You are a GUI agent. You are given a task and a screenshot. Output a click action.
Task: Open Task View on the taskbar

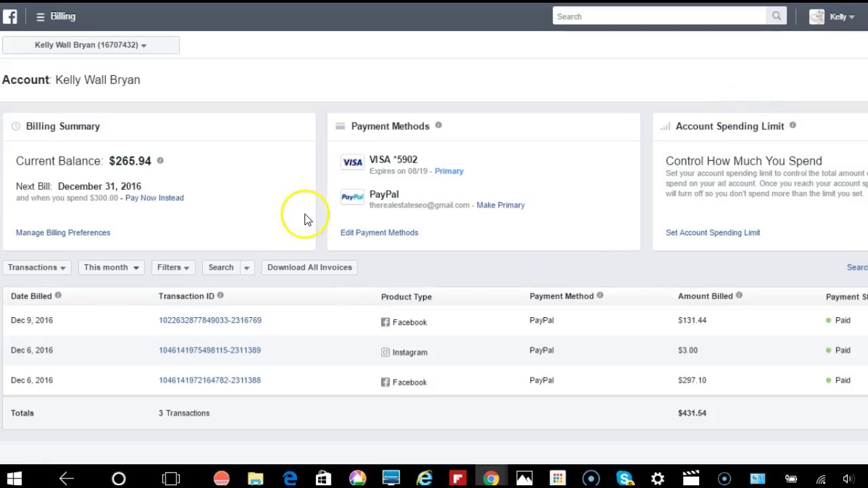[x=171, y=479]
